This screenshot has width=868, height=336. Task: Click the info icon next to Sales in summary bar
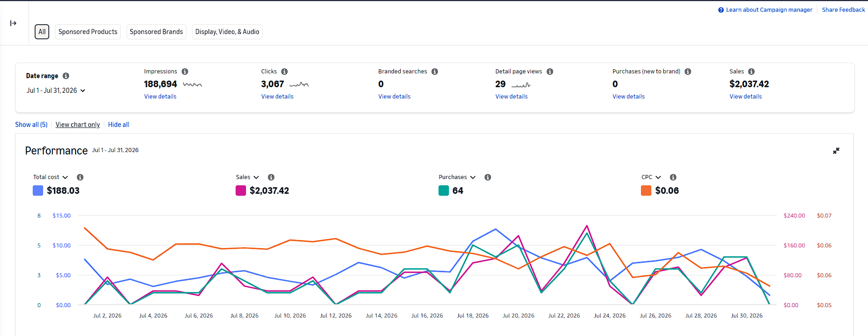[751, 72]
